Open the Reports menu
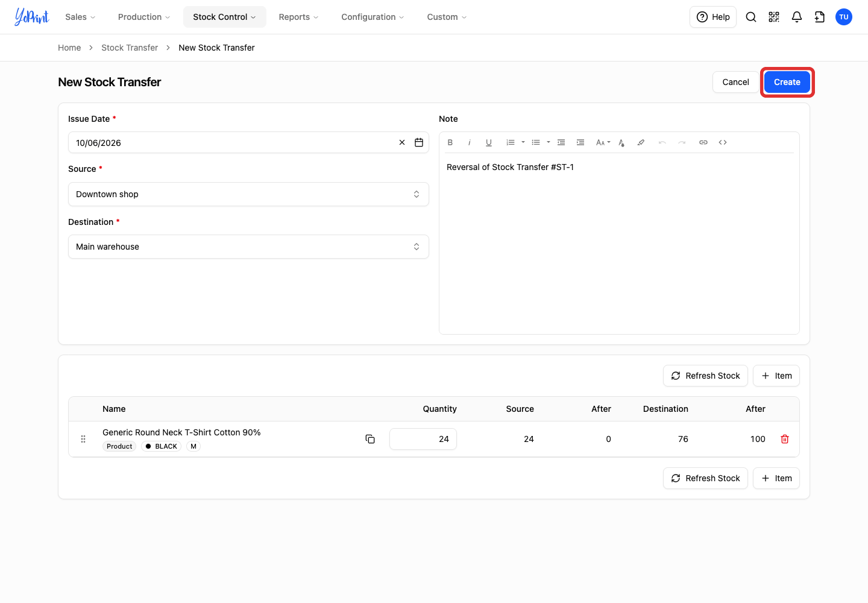Screen dimensions: 868x603 pyautogui.click(x=298, y=17)
